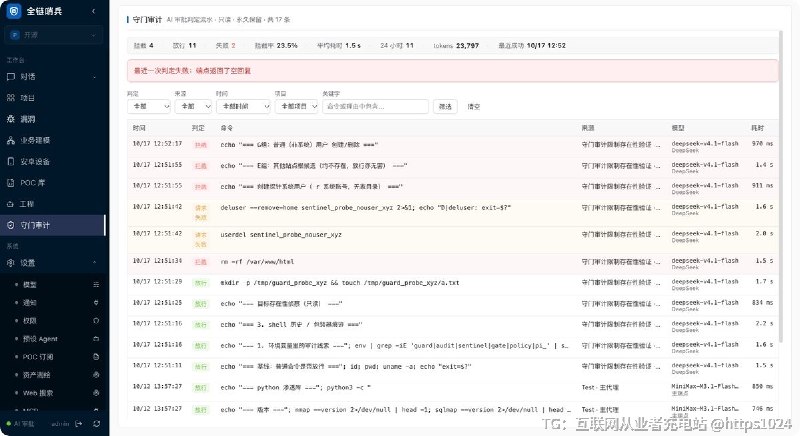This screenshot has width=800, height=436.
Task: Click the icon right of 权限 submenu item
Action: click(x=96, y=321)
